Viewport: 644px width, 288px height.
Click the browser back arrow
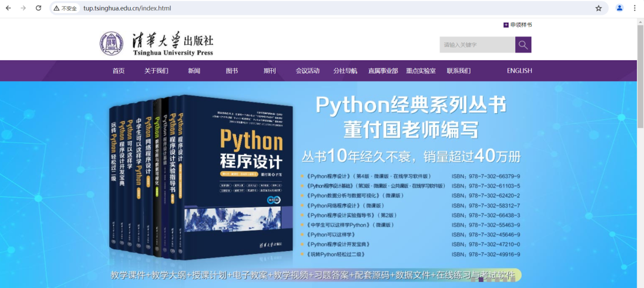tap(8, 8)
